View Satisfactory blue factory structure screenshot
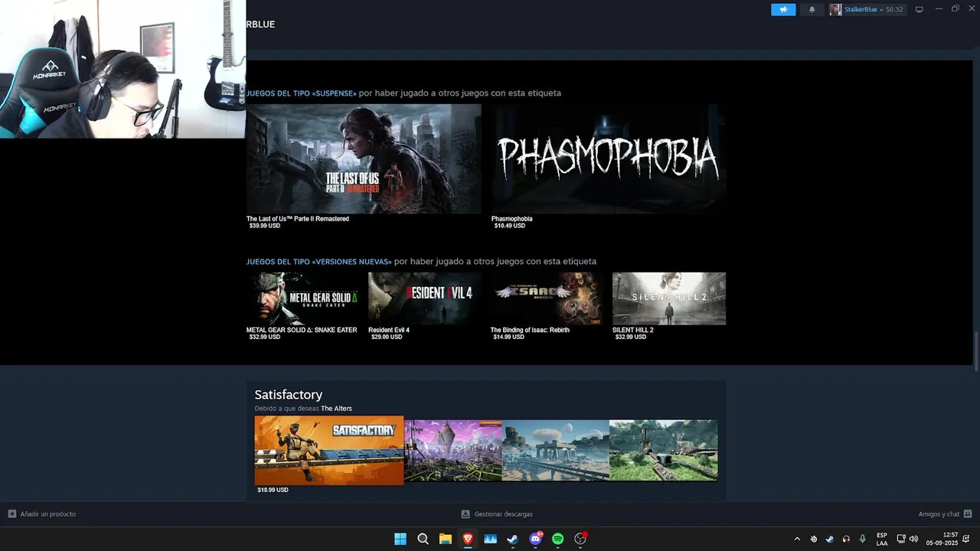Image resolution: width=980 pixels, height=551 pixels. tap(556, 450)
